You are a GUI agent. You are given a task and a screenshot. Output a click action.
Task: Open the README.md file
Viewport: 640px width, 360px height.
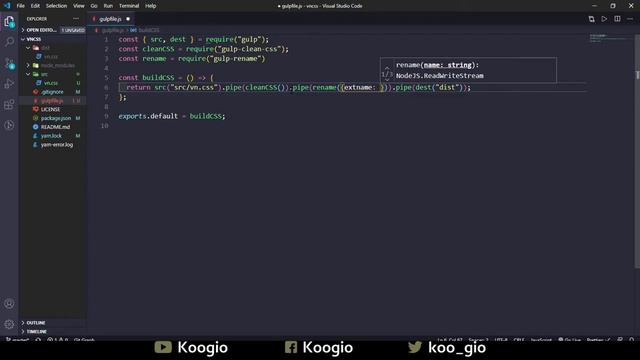tap(55, 127)
